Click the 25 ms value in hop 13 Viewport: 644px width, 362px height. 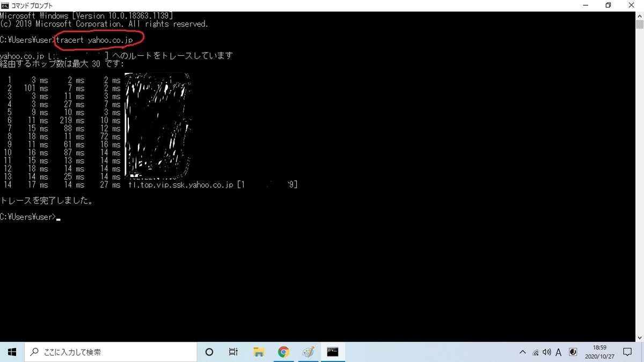(75, 177)
